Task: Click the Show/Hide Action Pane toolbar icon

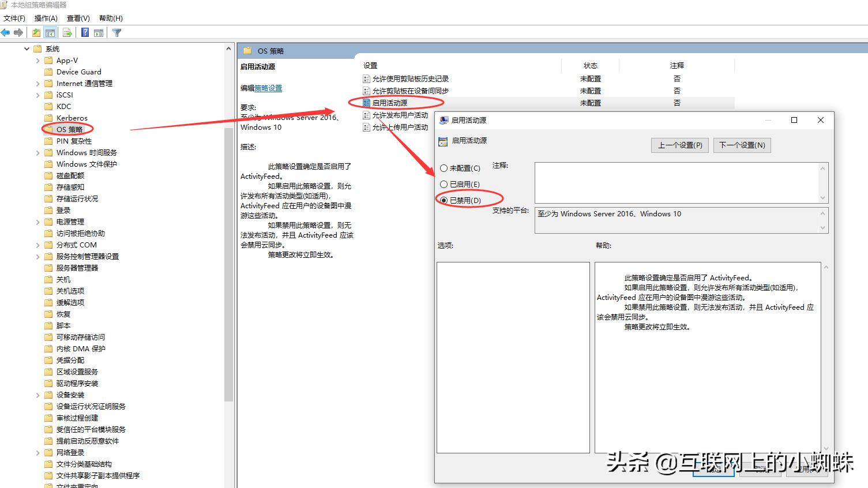Action: click(x=99, y=32)
